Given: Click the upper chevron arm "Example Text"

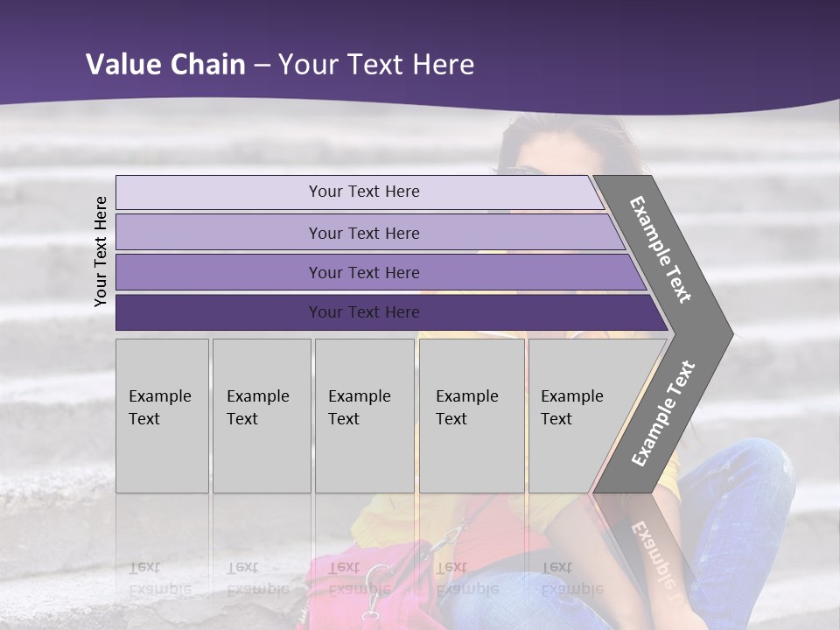Looking at the screenshot, I should click(662, 249).
